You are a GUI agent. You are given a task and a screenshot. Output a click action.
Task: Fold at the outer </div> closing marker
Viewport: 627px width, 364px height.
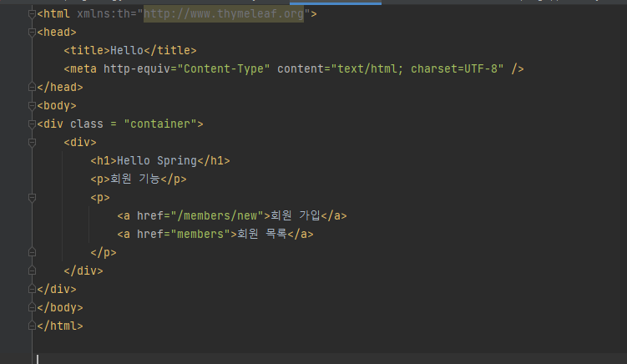coord(33,289)
